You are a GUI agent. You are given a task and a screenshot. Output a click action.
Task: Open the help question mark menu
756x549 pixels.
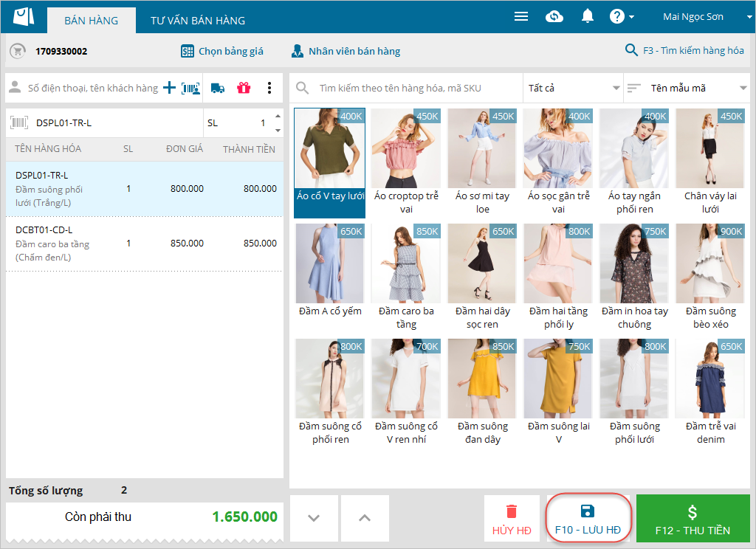click(x=621, y=16)
